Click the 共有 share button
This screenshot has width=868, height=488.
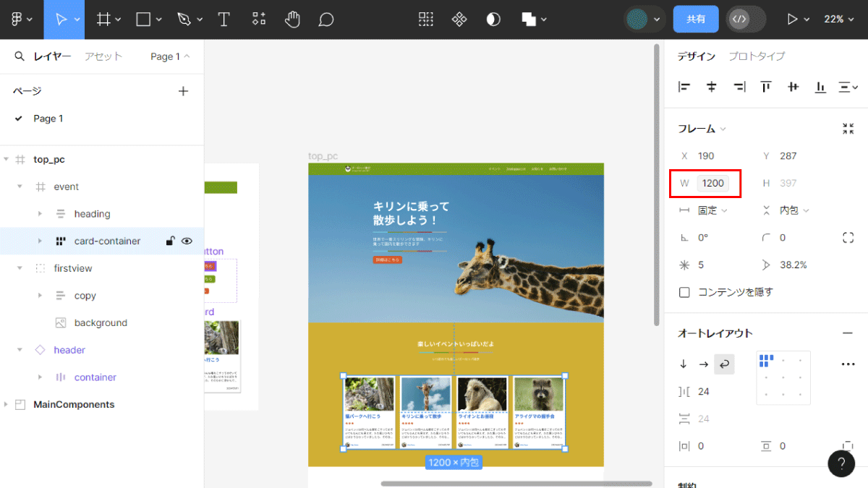[x=696, y=20]
